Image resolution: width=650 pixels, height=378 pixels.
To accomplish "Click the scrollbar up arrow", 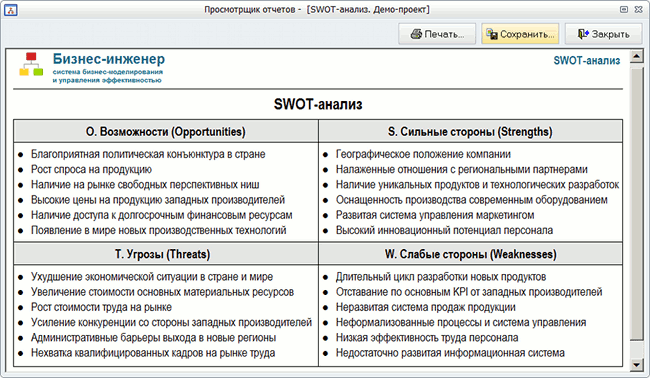I will [636, 56].
